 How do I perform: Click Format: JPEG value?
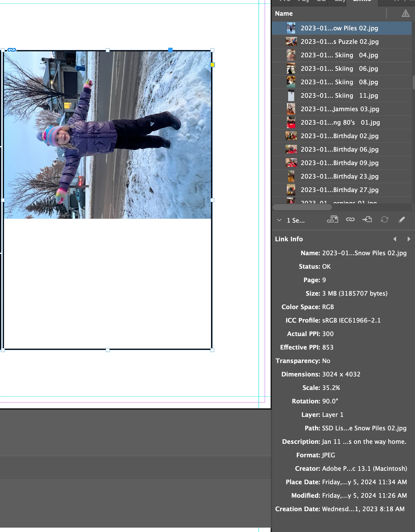[x=329, y=455]
